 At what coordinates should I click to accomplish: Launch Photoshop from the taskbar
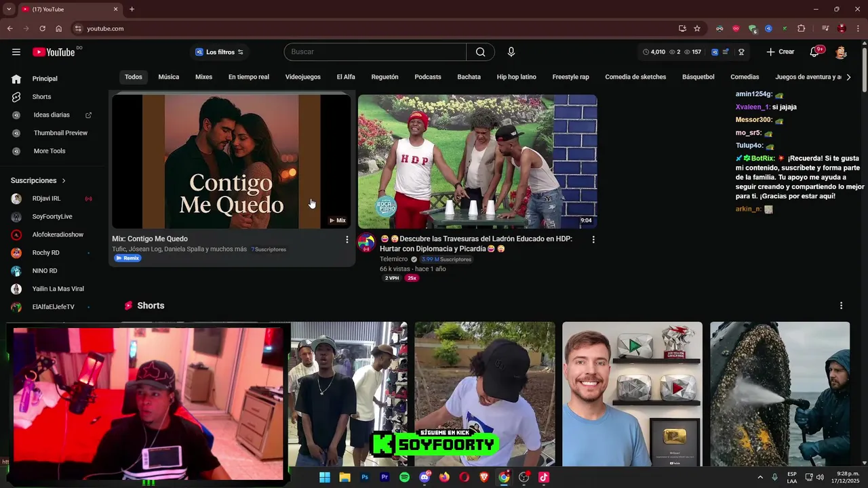(365, 477)
